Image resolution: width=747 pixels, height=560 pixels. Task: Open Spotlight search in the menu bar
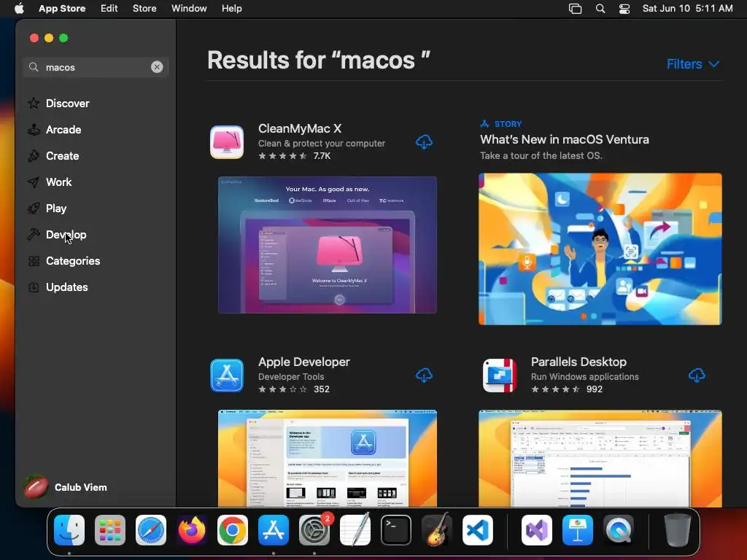[x=600, y=9]
